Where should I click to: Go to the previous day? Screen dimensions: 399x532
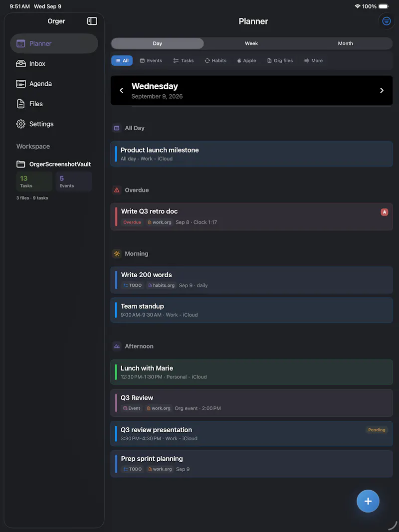click(122, 90)
